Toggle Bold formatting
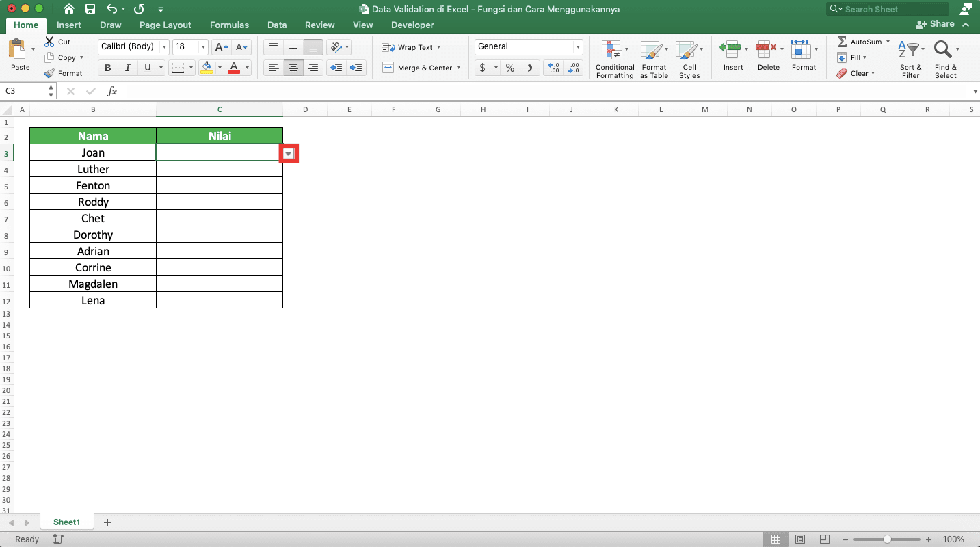This screenshot has width=980, height=547. [x=108, y=68]
